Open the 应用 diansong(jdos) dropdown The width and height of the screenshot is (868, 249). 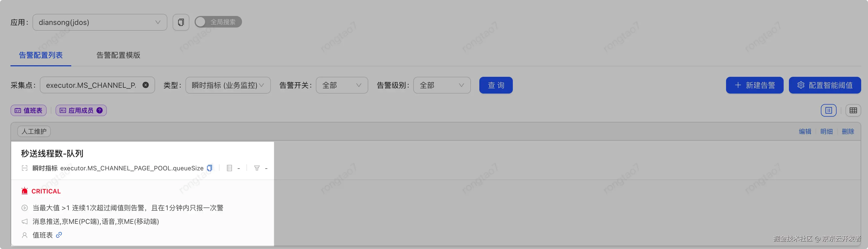(100, 22)
